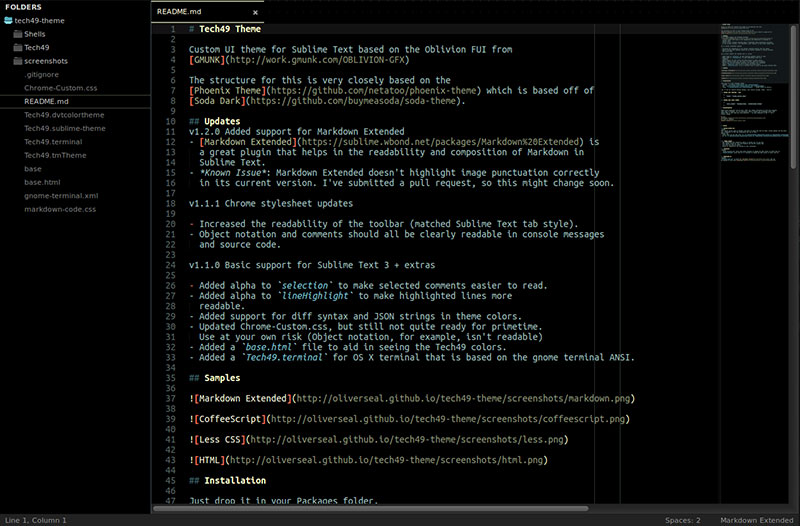Expand the screenshots folder

(x=46, y=61)
